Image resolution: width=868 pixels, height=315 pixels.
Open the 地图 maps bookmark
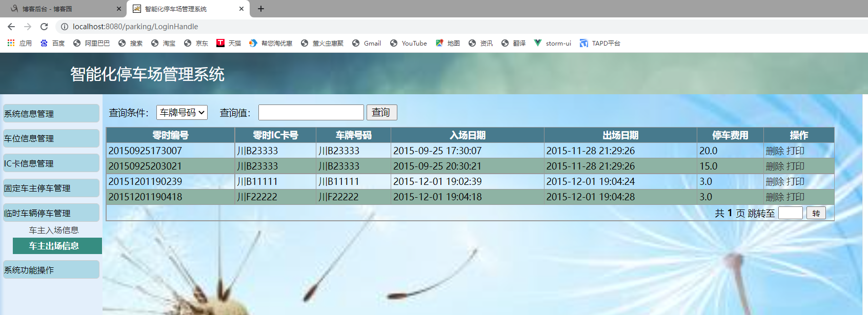coord(448,43)
